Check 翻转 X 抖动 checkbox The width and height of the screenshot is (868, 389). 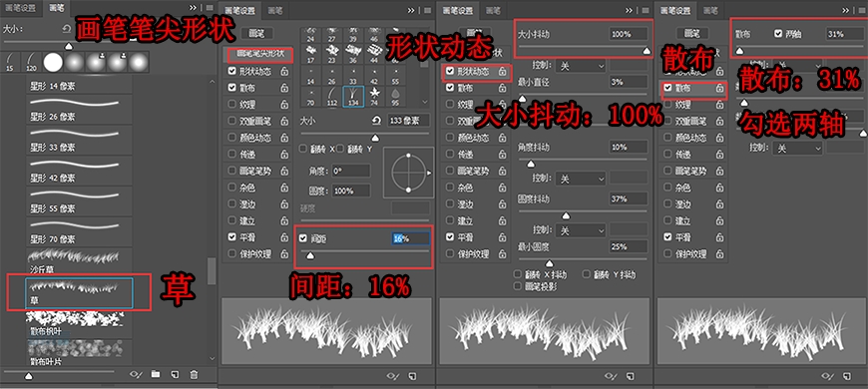tap(517, 274)
